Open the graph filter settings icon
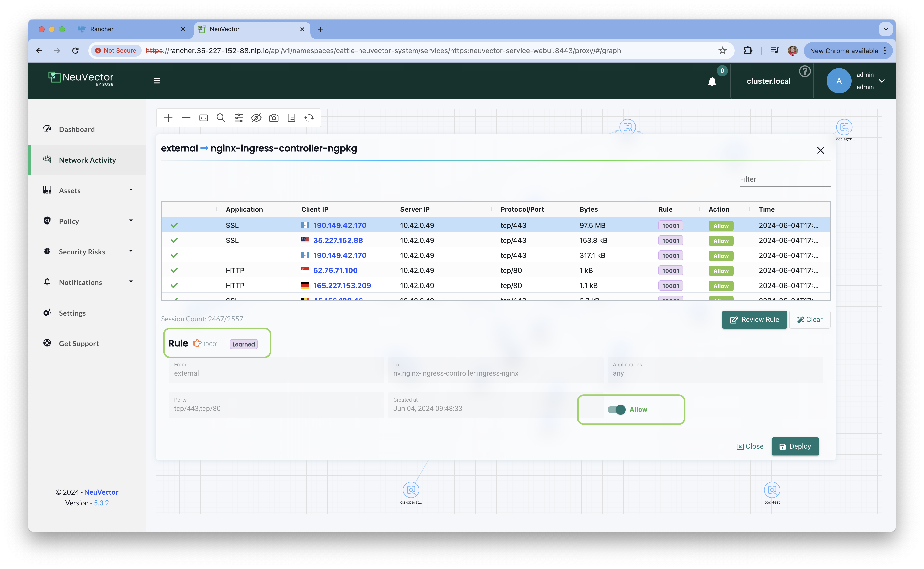 [239, 118]
